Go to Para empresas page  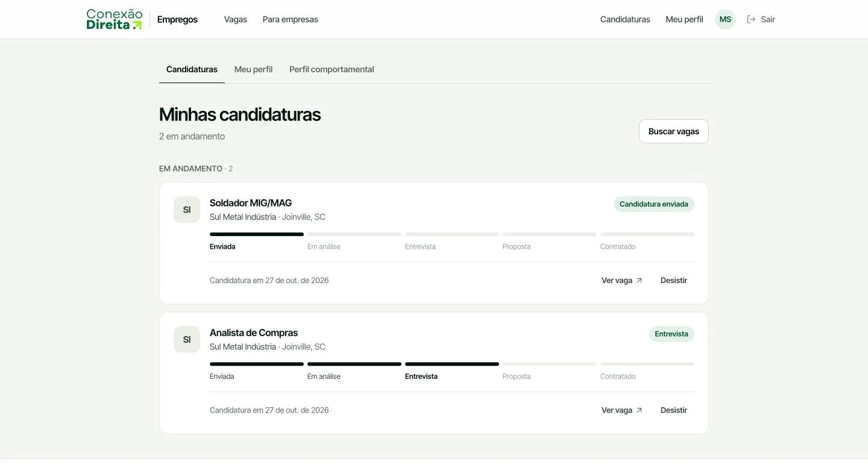[291, 19]
